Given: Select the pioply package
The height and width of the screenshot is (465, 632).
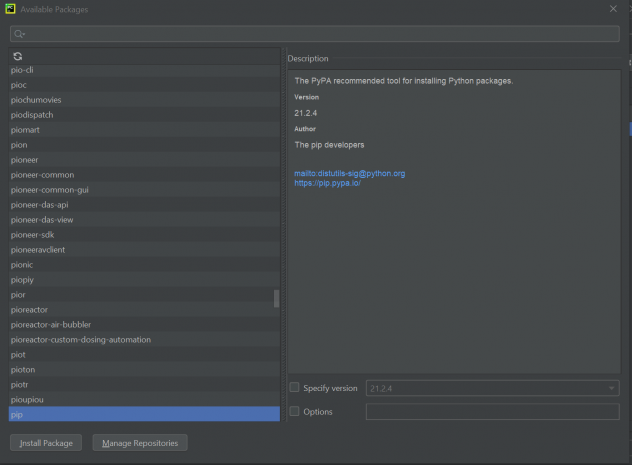Looking at the screenshot, I should tap(144, 280).
